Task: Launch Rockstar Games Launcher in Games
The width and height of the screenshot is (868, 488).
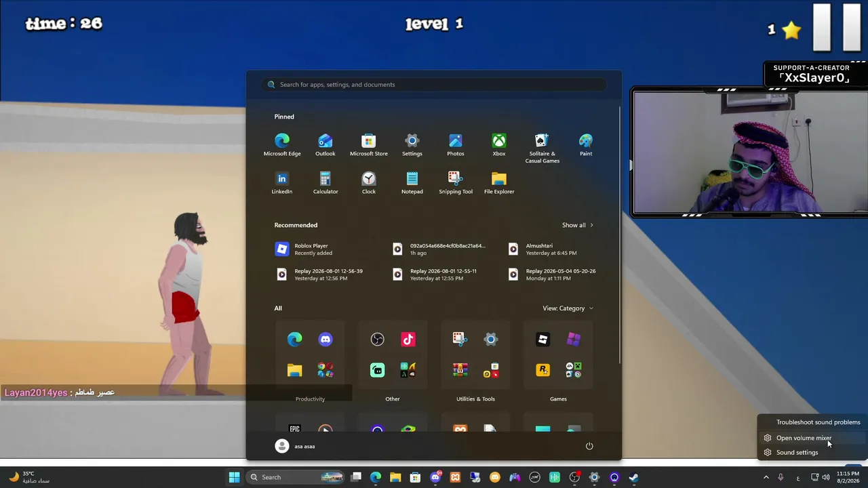Action: coord(542,370)
